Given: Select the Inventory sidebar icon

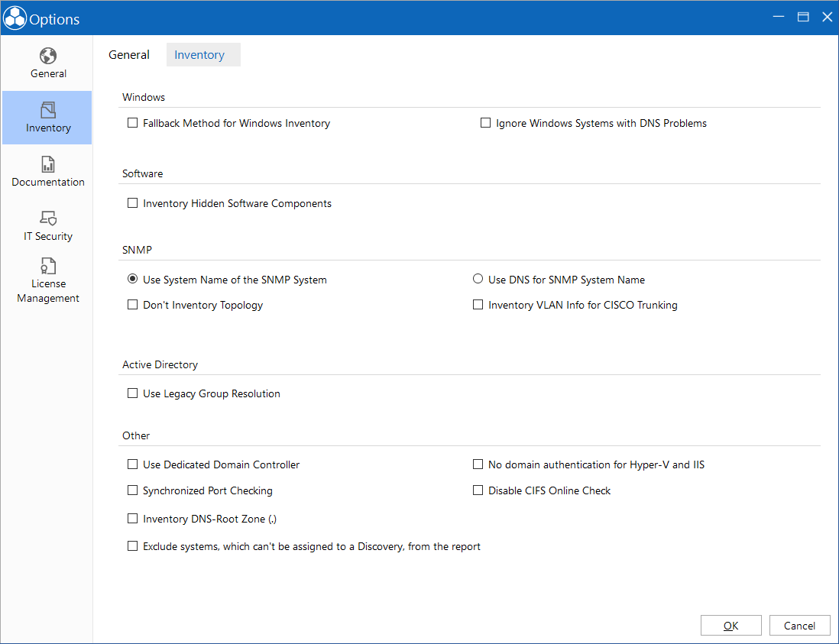Looking at the screenshot, I should click(x=47, y=110).
